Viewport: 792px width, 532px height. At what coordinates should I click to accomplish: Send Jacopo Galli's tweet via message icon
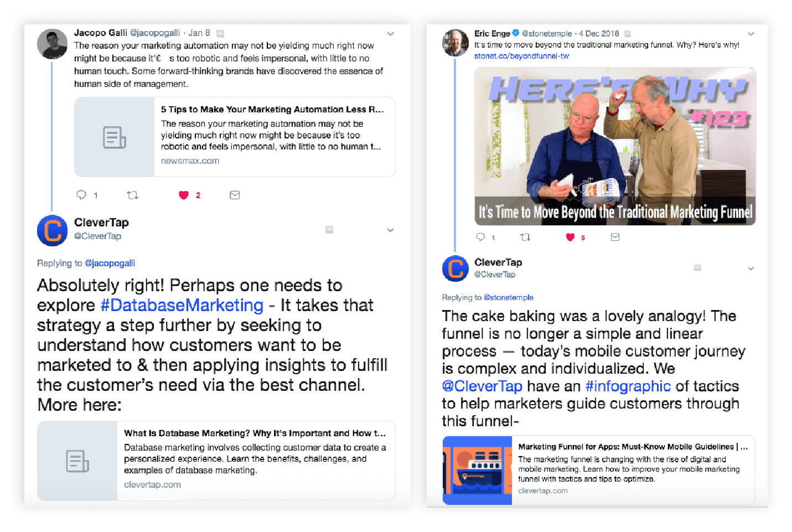tap(235, 195)
